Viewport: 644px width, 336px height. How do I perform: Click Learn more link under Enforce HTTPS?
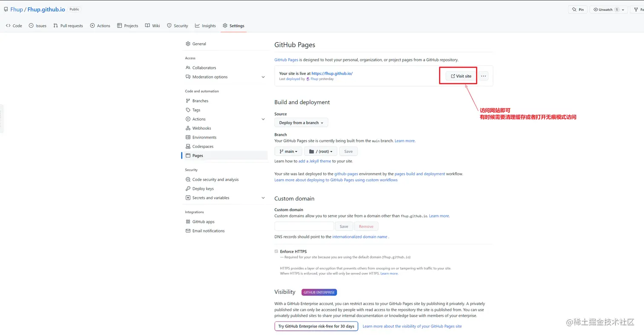pyautogui.click(x=389, y=273)
